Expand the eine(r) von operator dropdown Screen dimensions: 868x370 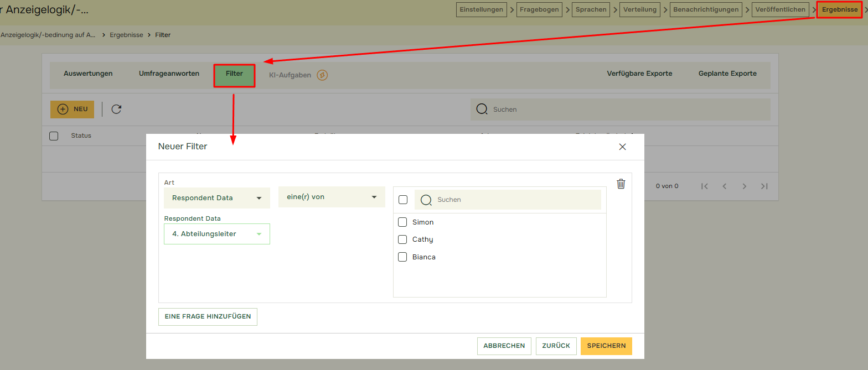tap(331, 197)
